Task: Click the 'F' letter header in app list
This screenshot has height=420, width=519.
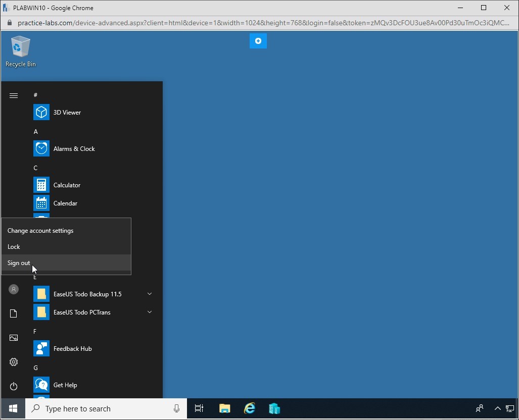Action: 35,331
